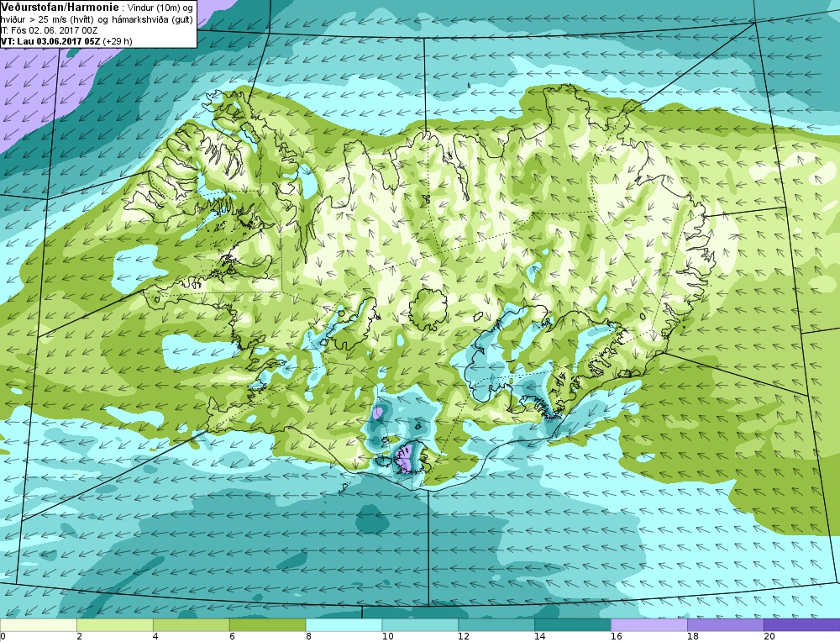Click the legend label '12'
Screen dimensions: 840x642
pyautogui.click(x=464, y=637)
